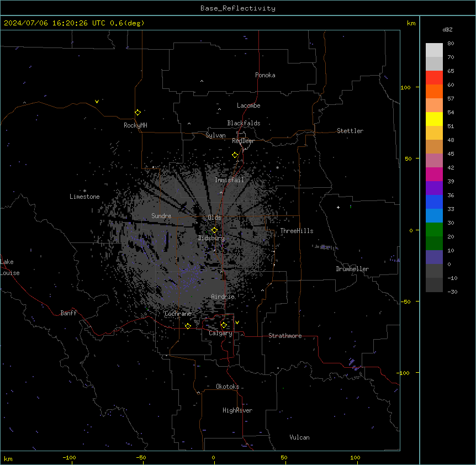Click the -100 tick on the right axis
The height and width of the screenshot is (465, 476).
click(x=404, y=373)
